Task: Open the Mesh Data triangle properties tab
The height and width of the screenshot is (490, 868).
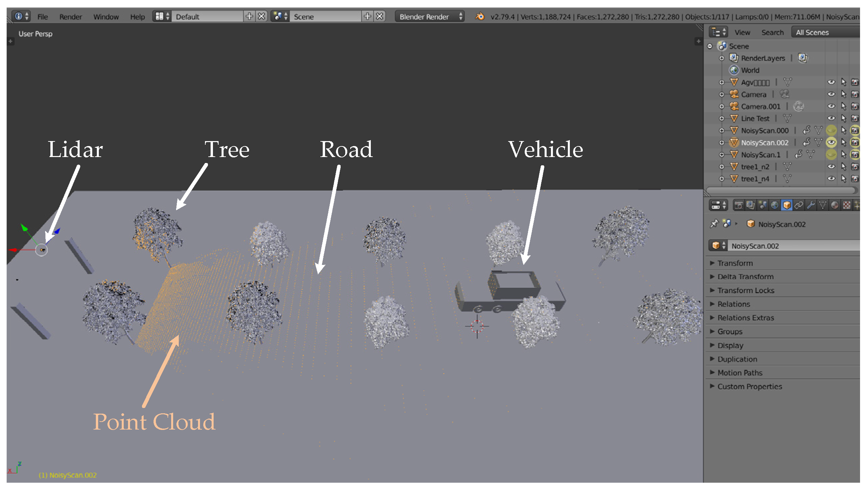Action: tap(823, 205)
